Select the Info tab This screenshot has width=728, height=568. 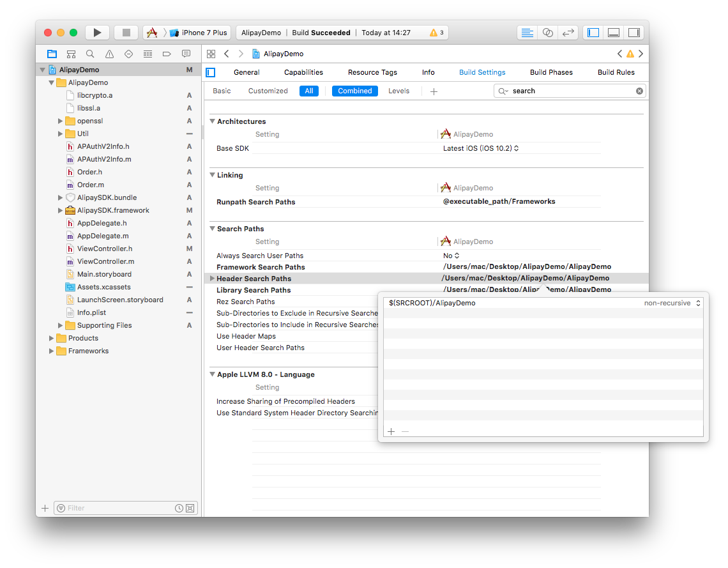click(428, 72)
